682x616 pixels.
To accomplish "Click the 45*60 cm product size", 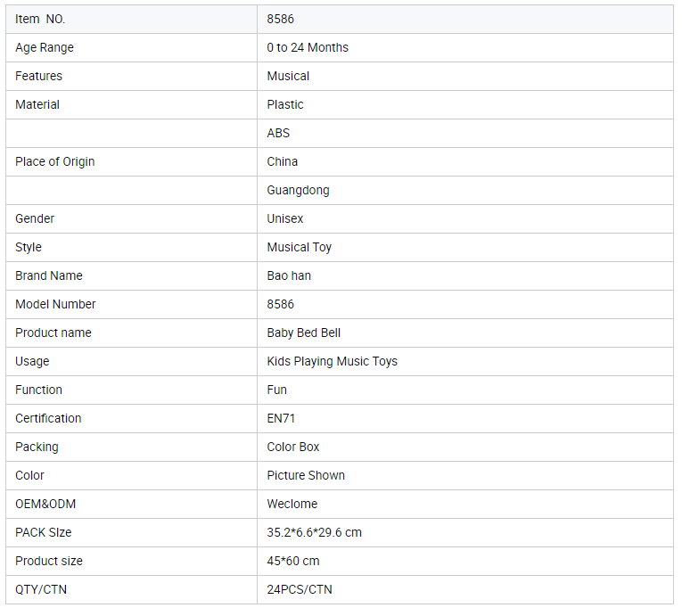I will pyautogui.click(x=292, y=561).
